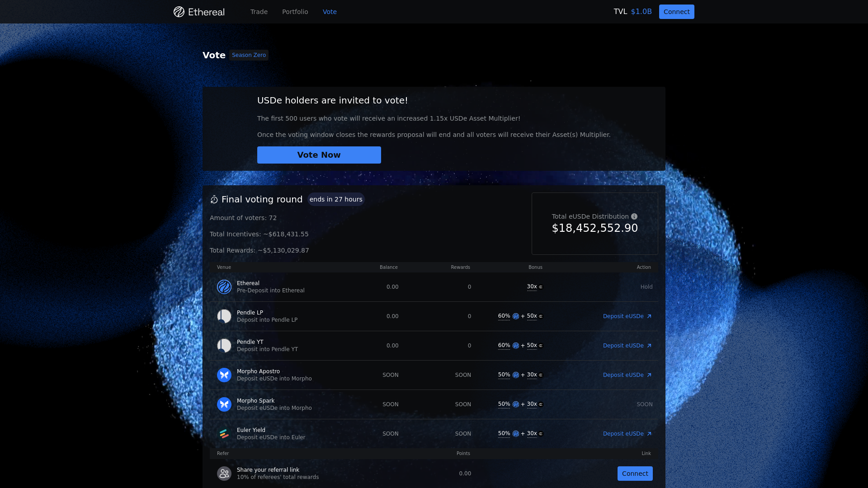Click the Total Incentives ~$618,431.55 text
The height and width of the screenshot is (488, 868).
(259, 234)
